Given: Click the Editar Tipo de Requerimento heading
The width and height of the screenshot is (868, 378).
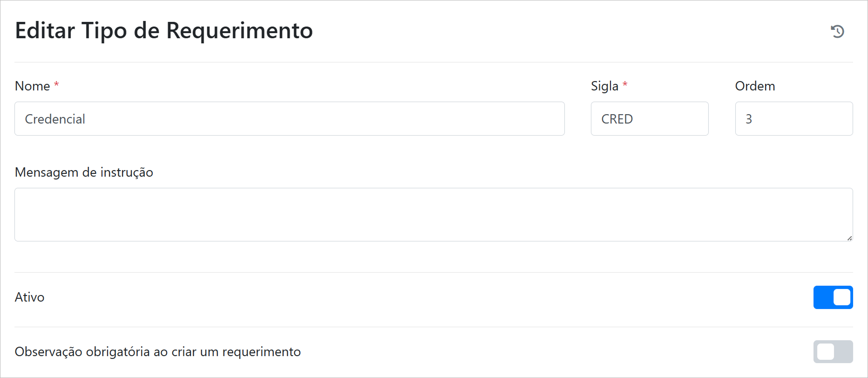Looking at the screenshot, I should tap(164, 31).
